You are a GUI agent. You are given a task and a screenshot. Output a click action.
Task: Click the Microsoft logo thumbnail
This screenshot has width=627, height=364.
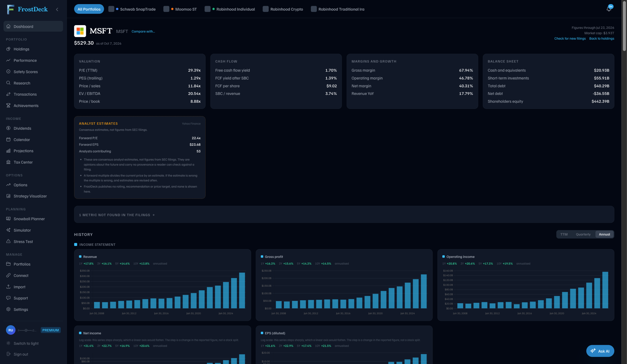80,31
